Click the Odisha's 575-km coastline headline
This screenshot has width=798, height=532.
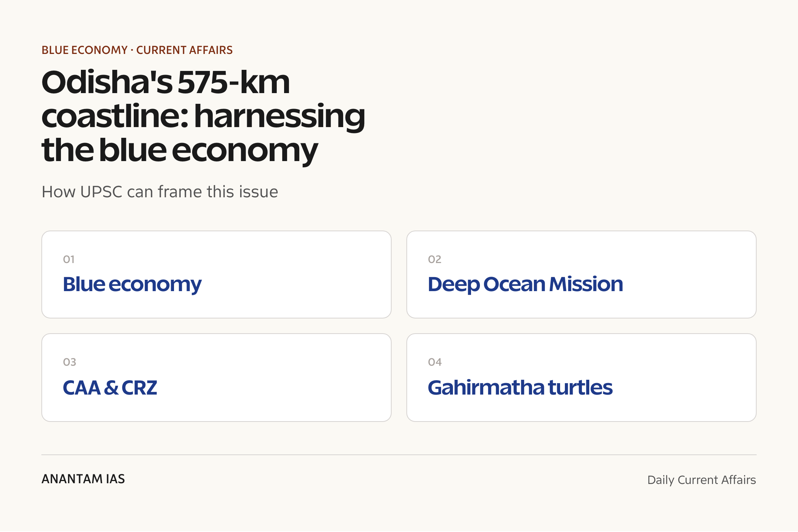point(203,116)
